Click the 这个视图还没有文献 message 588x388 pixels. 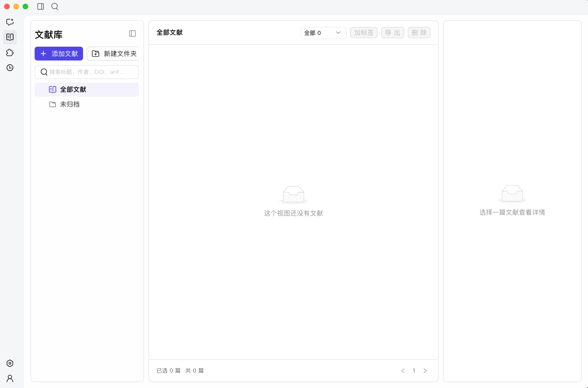pyautogui.click(x=293, y=213)
